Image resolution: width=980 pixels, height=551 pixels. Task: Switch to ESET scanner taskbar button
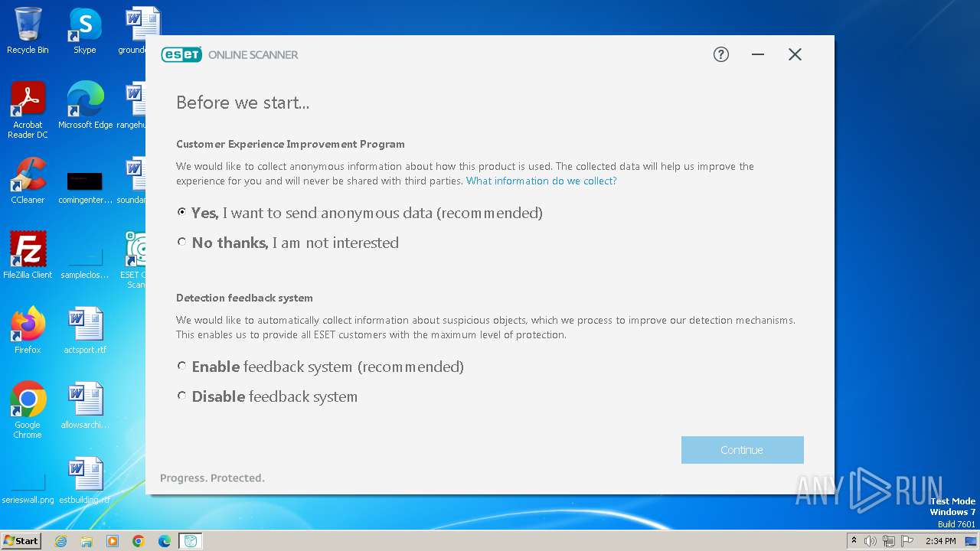click(191, 541)
